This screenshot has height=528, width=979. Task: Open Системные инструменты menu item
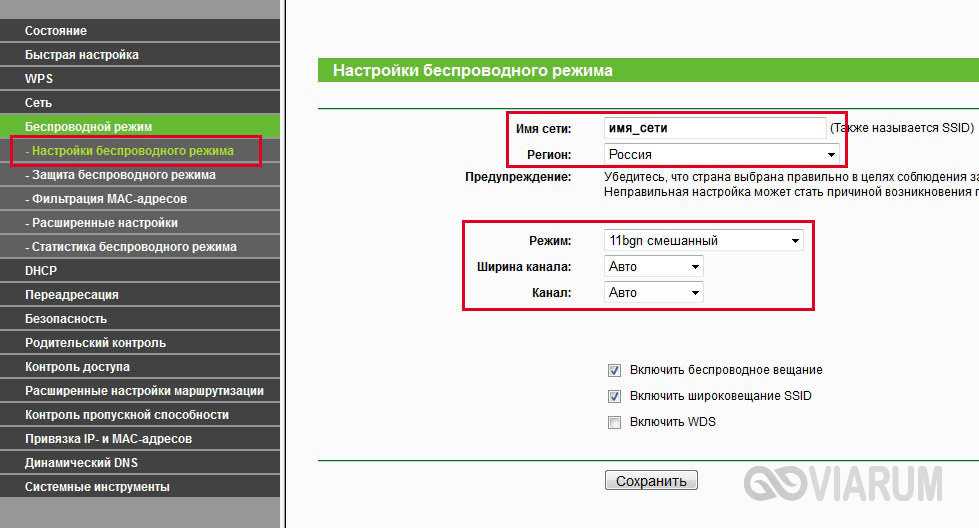pos(97,487)
